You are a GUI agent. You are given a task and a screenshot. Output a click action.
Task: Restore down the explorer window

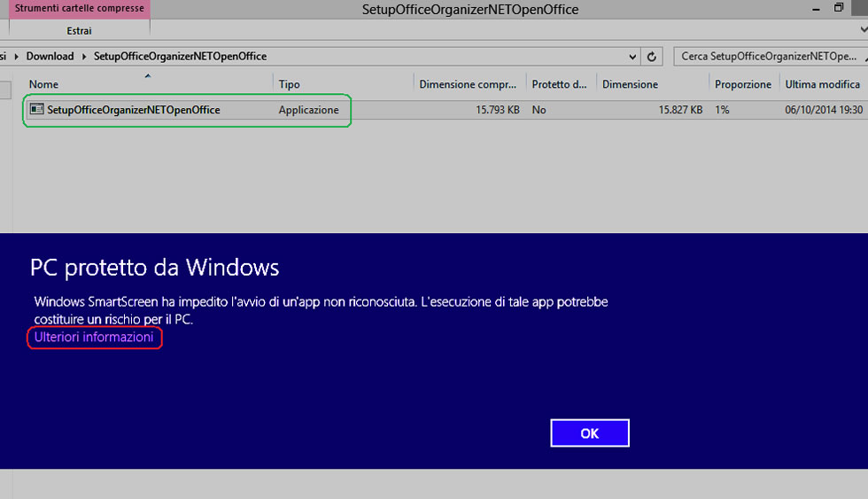point(839,8)
